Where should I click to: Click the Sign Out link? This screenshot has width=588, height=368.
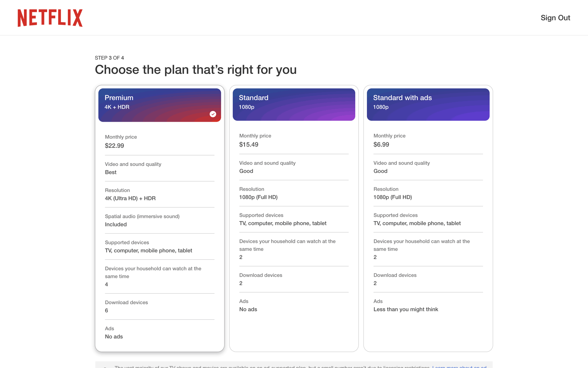[x=555, y=18]
